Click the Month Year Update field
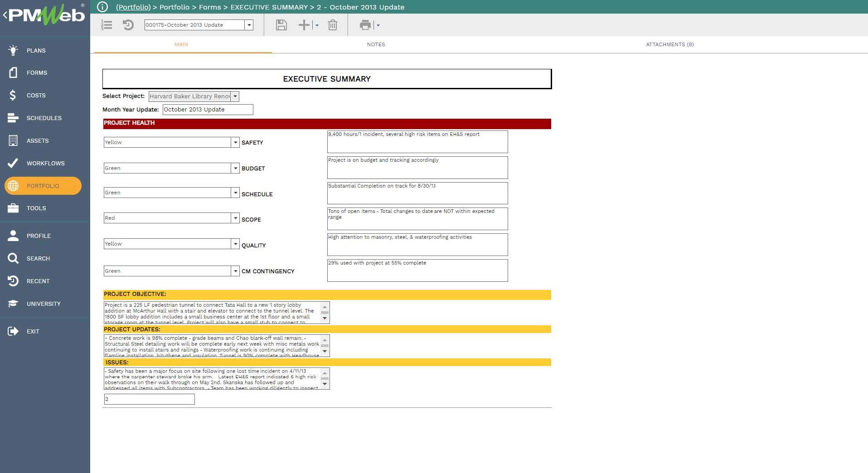The image size is (868, 473). [x=207, y=109]
